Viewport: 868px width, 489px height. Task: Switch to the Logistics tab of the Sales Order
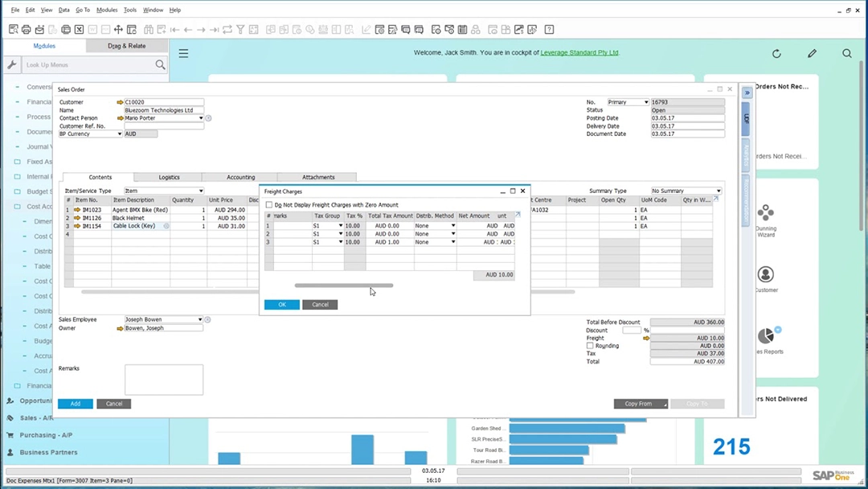tap(169, 177)
